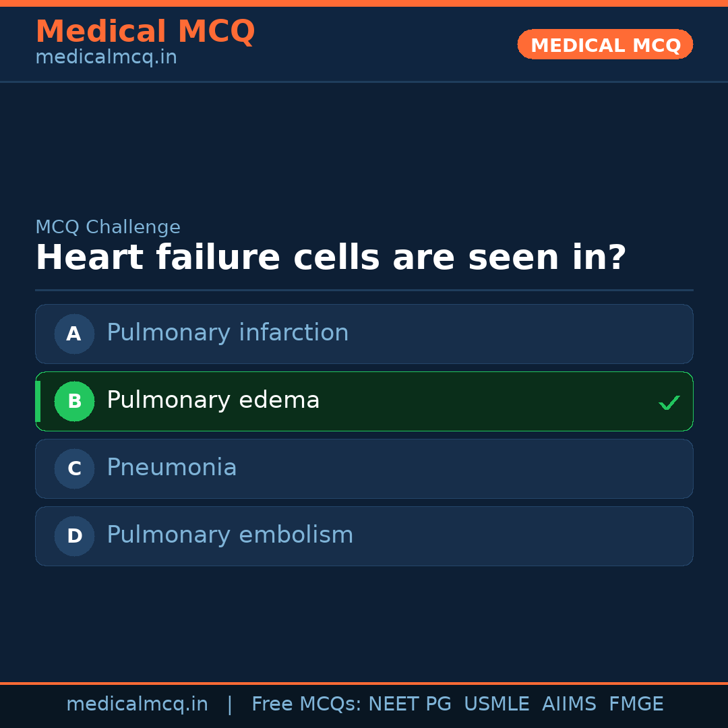Click the AIIMS footer text

point(569,704)
